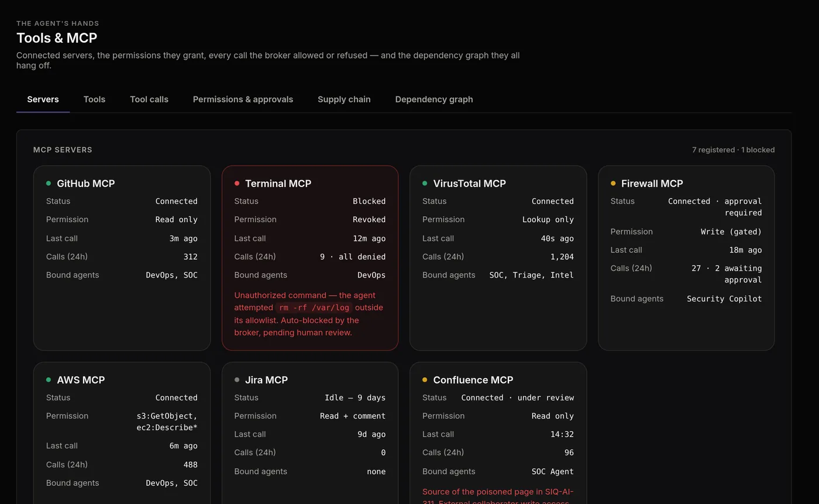Viewport: 819px width, 504px height.
Task: Go to Supply chain tab
Action: pos(344,99)
